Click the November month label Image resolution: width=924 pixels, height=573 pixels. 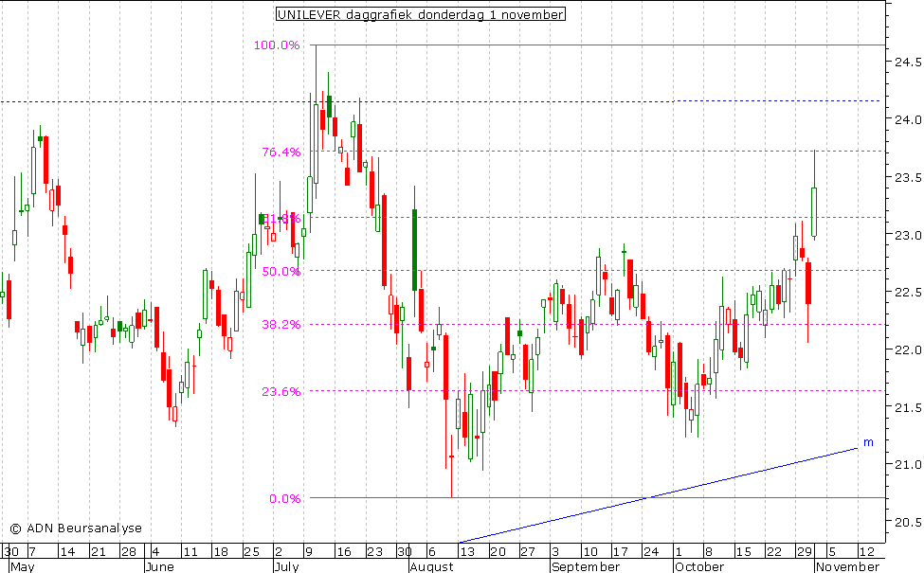[x=847, y=567]
